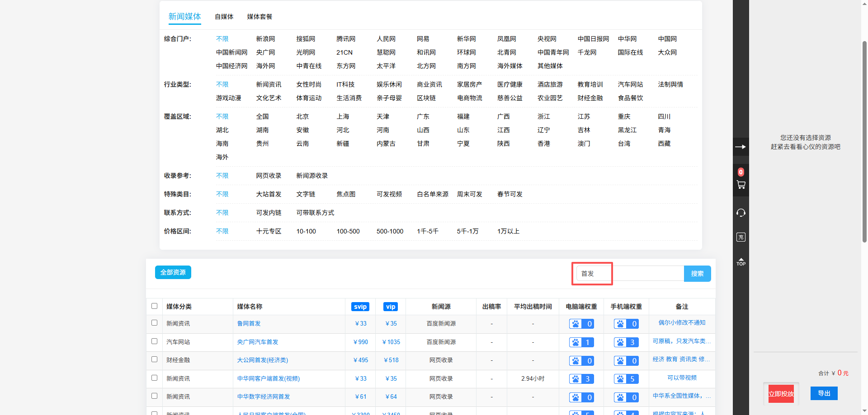Select the 10-100 price range filter
The image size is (868, 415).
point(306,231)
